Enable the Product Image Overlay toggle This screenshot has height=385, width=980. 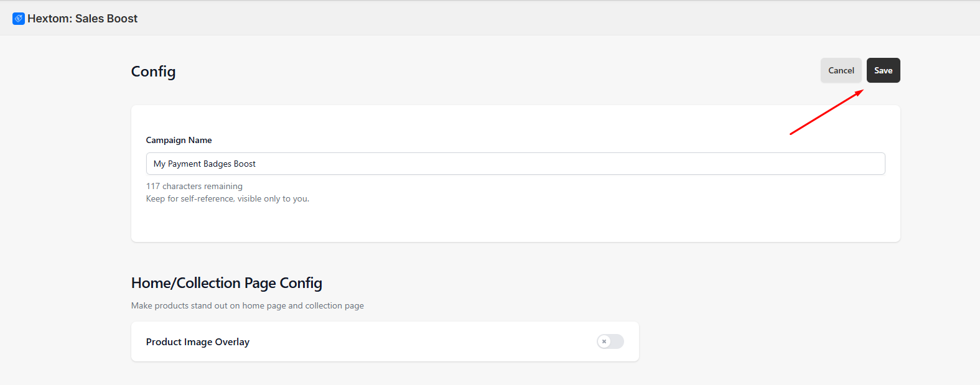coord(610,341)
